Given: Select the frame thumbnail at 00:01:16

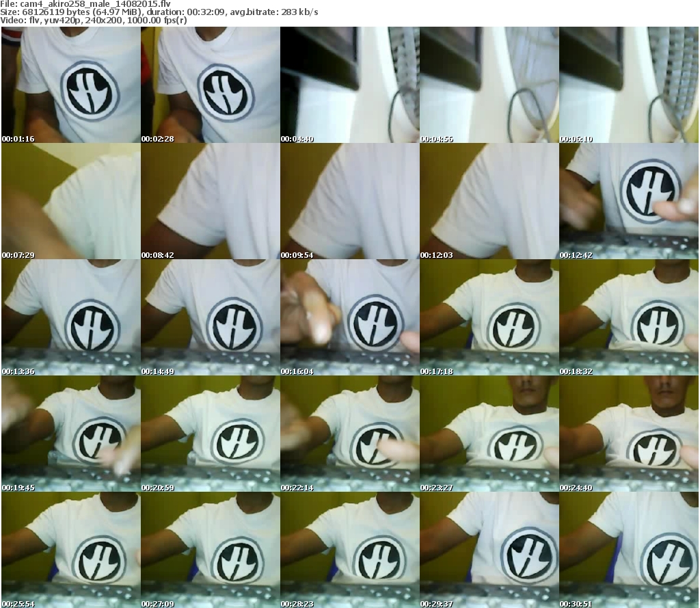Looking at the screenshot, I should coord(71,85).
